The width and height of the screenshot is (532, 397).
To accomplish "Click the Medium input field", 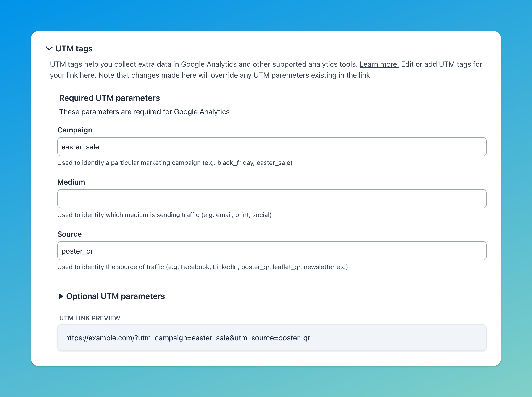I will tap(272, 199).
